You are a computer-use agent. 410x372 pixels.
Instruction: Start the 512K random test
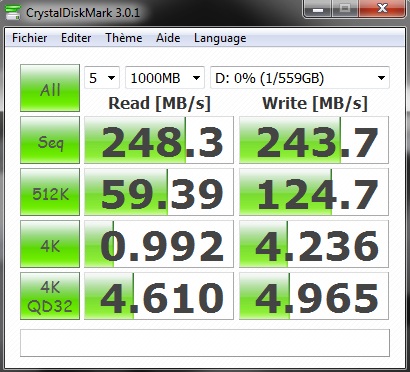(x=50, y=192)
